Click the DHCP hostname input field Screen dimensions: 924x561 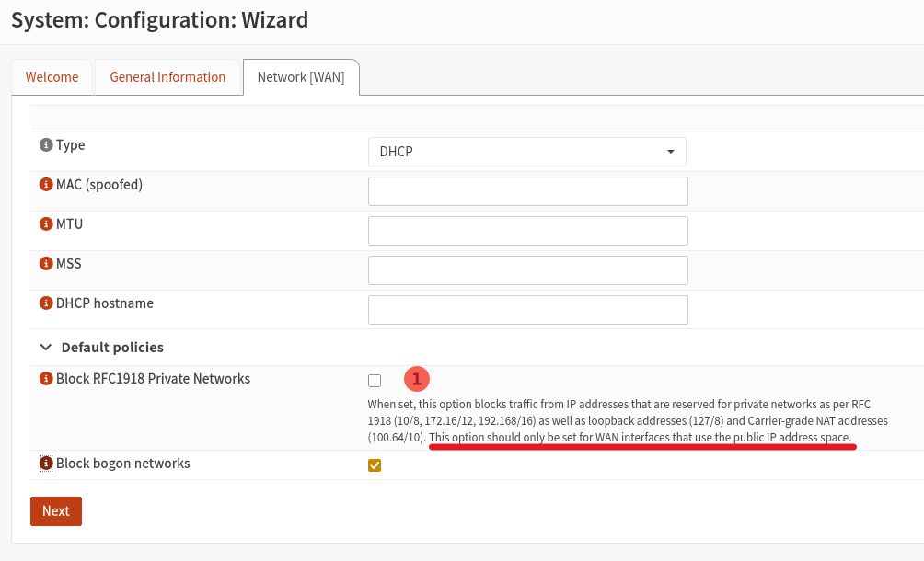pos(526,309)
